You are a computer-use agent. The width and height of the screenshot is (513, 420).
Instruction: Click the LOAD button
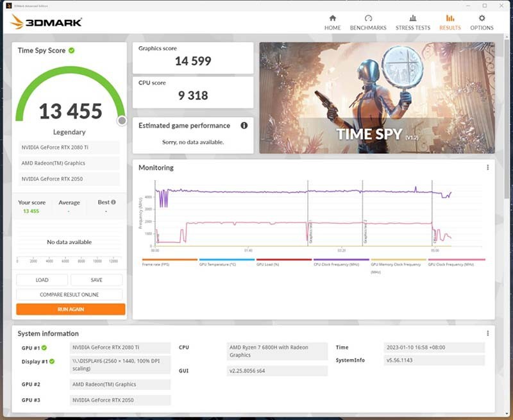coord(42,280)
